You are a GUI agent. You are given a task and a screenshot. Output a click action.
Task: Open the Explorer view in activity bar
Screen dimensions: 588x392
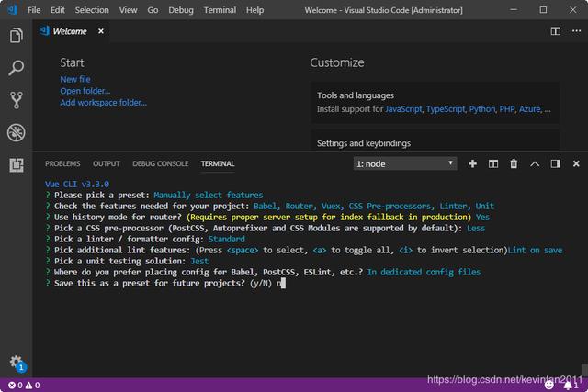(17, 36)
